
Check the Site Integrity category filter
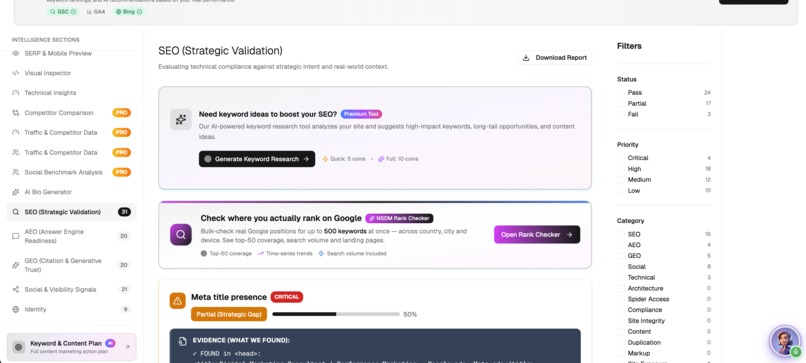(621, 320)
